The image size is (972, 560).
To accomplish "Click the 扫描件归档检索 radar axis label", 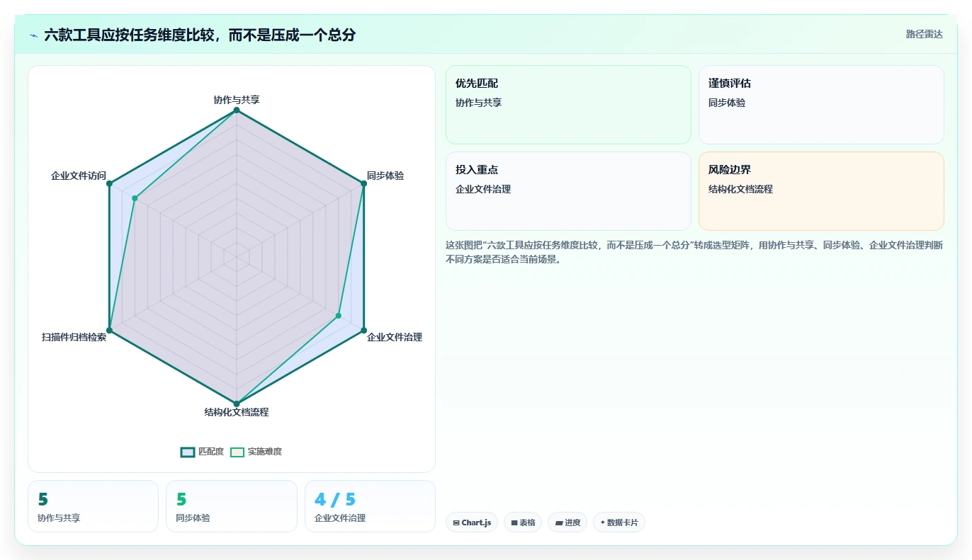I will coord(74,337).
